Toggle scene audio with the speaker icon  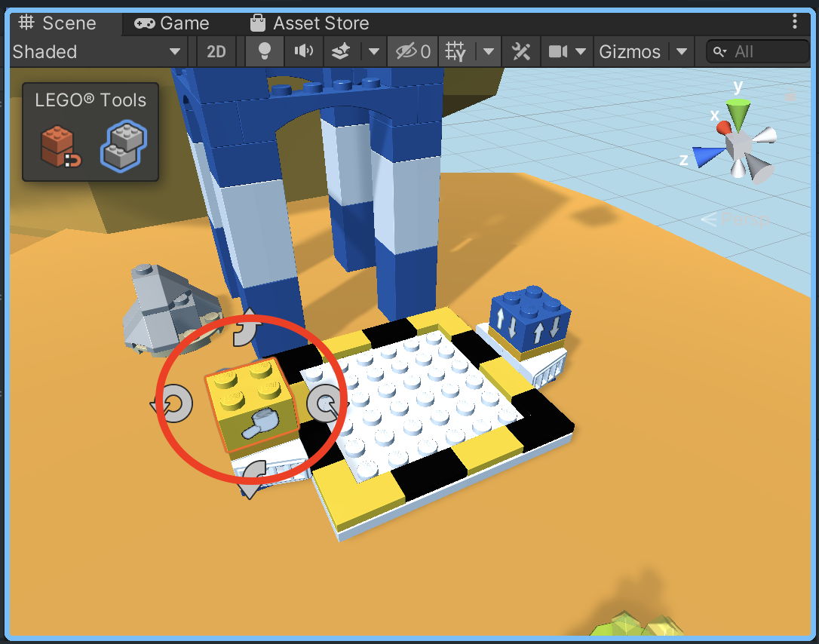[304, 52]
